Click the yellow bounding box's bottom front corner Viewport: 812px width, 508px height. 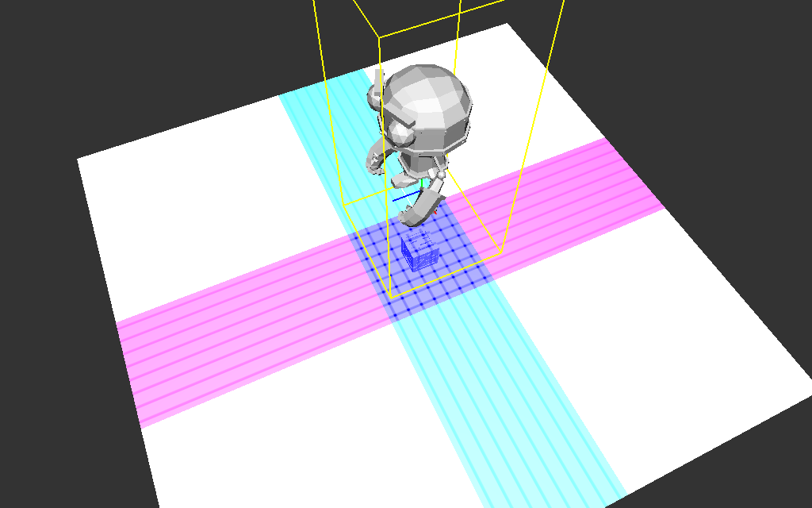point(389,296)
